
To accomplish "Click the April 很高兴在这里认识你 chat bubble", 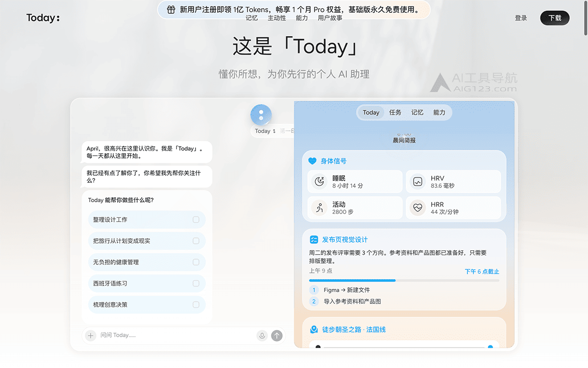I will point(147,152).
